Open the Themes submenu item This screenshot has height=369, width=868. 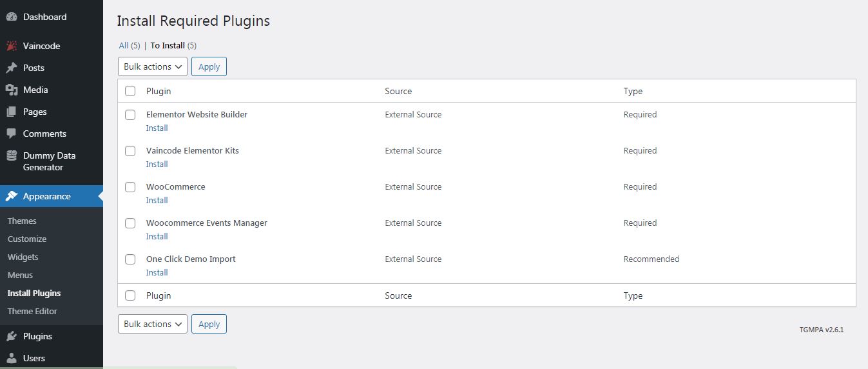22,221
